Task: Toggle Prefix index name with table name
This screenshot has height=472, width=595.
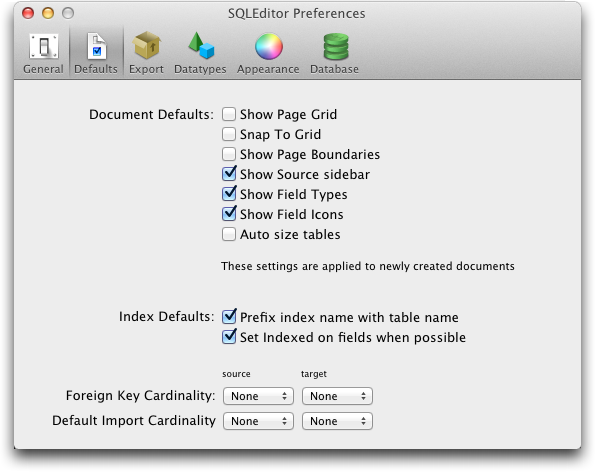Action: click(x=229, y=316)
